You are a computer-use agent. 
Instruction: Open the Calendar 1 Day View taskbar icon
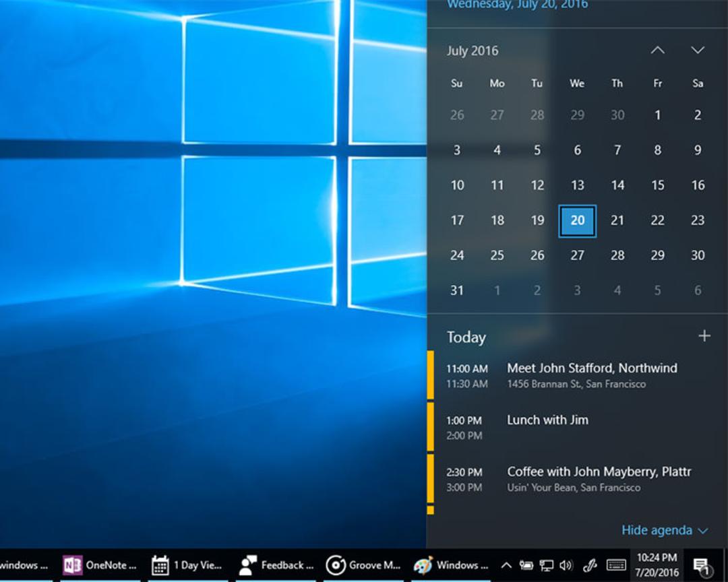coord(187,565)
